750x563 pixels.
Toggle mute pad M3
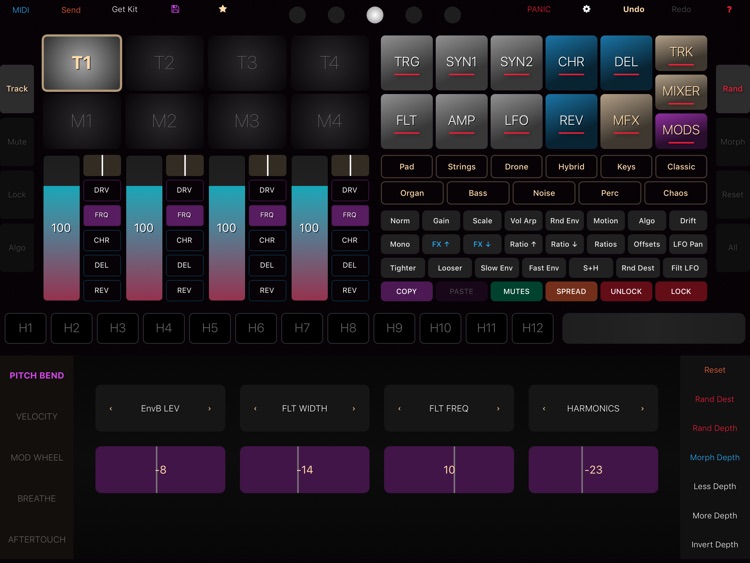[x=247, y=121]
